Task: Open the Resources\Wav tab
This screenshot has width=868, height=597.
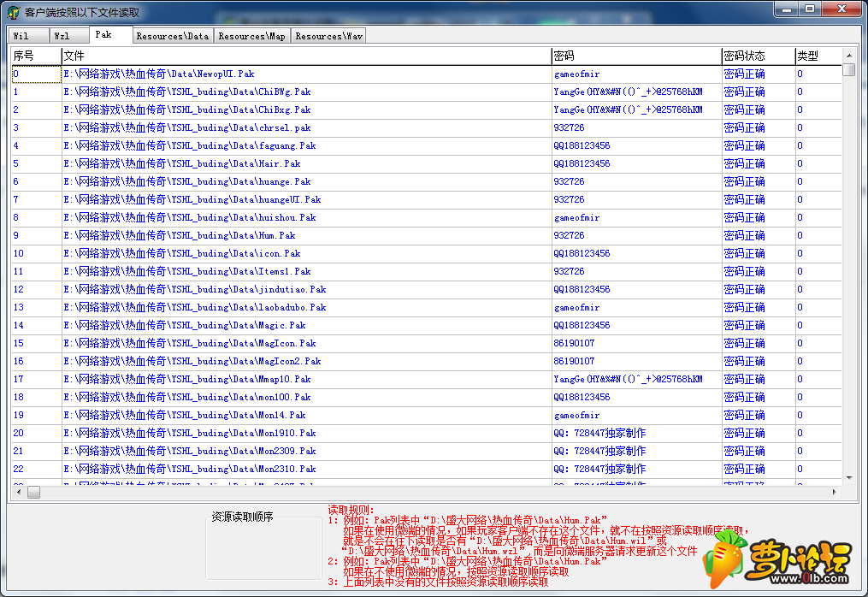Action: [329, 36]
